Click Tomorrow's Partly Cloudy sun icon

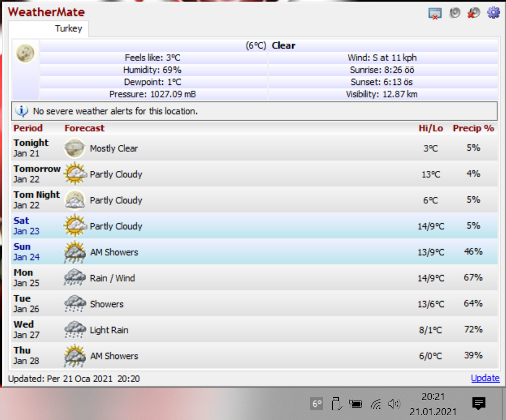pyautogui.click(x=75, y=174)
